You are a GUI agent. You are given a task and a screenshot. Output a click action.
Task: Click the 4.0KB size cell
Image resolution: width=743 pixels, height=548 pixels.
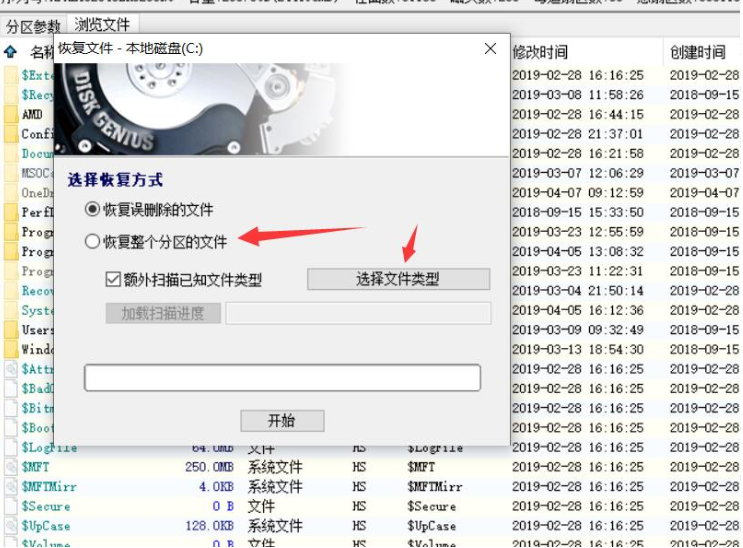coord(216,486)
